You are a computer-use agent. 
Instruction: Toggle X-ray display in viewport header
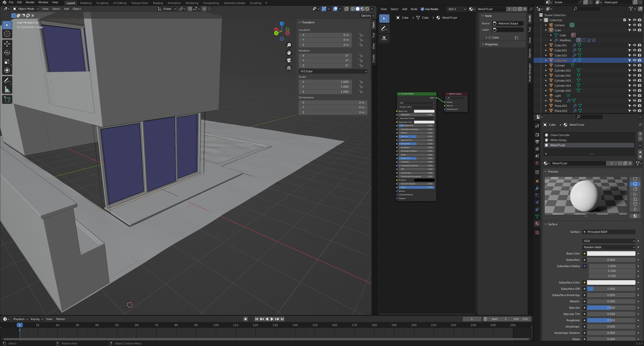pos(346,9)
